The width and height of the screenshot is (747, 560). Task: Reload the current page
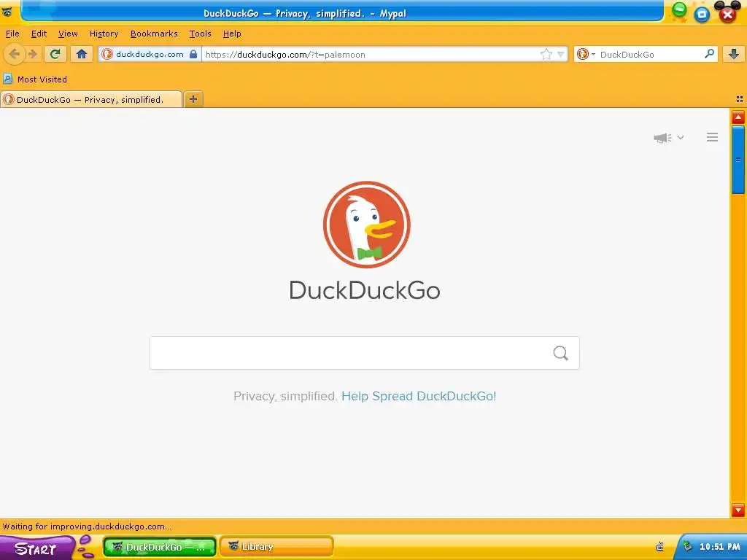point(55,54)
